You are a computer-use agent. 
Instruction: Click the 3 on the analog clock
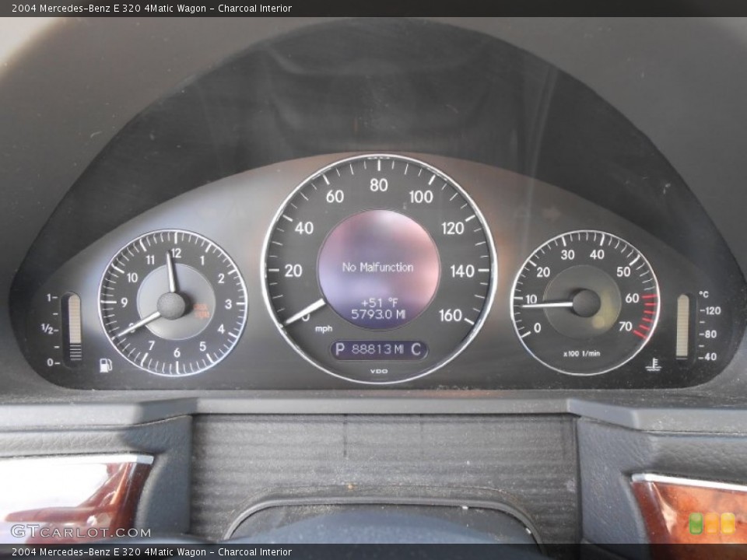tap(228, 304)
